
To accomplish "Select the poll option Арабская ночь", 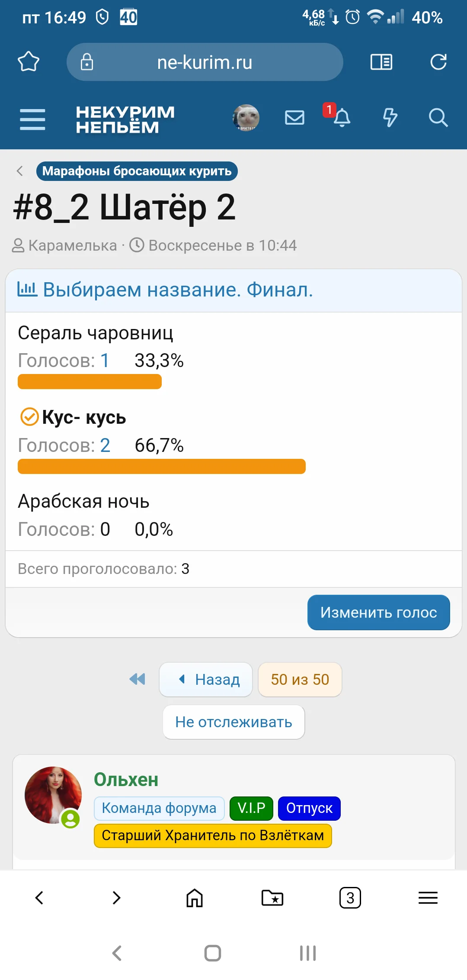I will (83, 501).
